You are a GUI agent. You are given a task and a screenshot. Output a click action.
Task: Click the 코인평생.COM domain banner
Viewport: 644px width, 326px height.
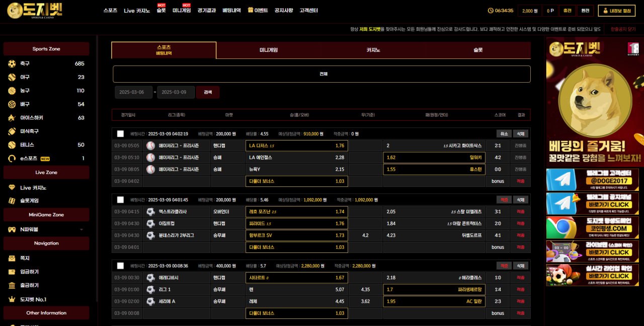[x=592, y=228]
